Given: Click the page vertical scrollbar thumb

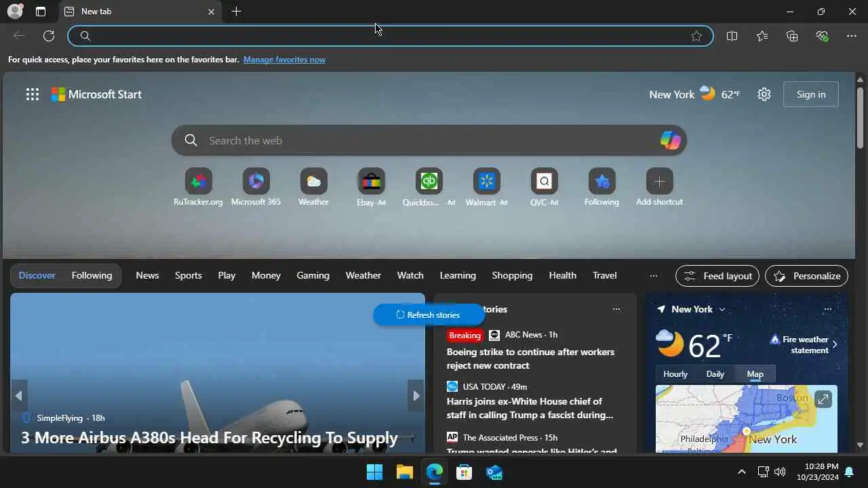Looking at the screenshot, I should click(x=861, y=118).
